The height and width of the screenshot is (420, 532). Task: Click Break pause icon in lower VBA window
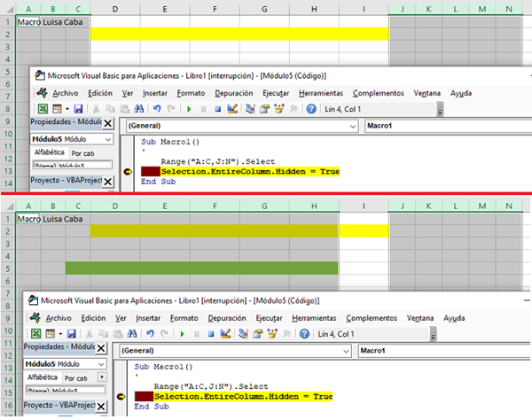point(197,333)
